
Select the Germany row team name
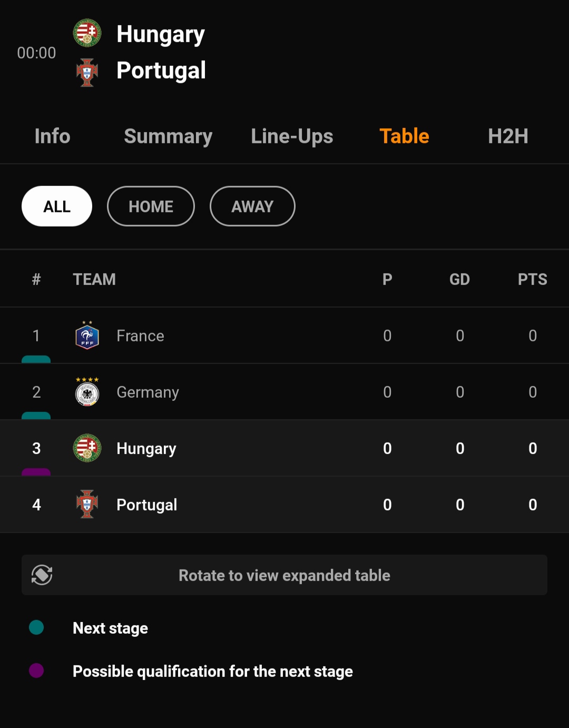[x=148, y=392]
